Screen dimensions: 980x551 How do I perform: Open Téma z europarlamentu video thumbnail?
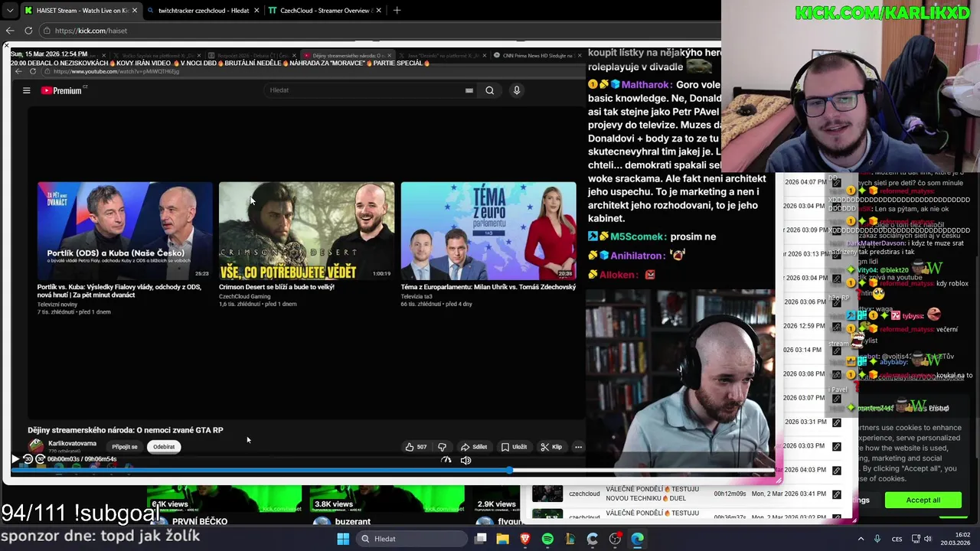click(x=488, y=230)
